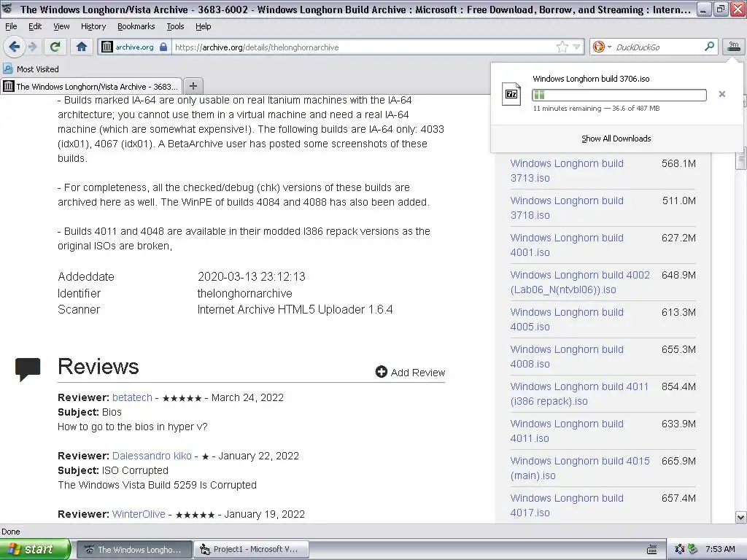The width and height of the screenshot is (747, 560).
Task: Open reviewer WinterOlive profile
Action: (x=139, y=514)
